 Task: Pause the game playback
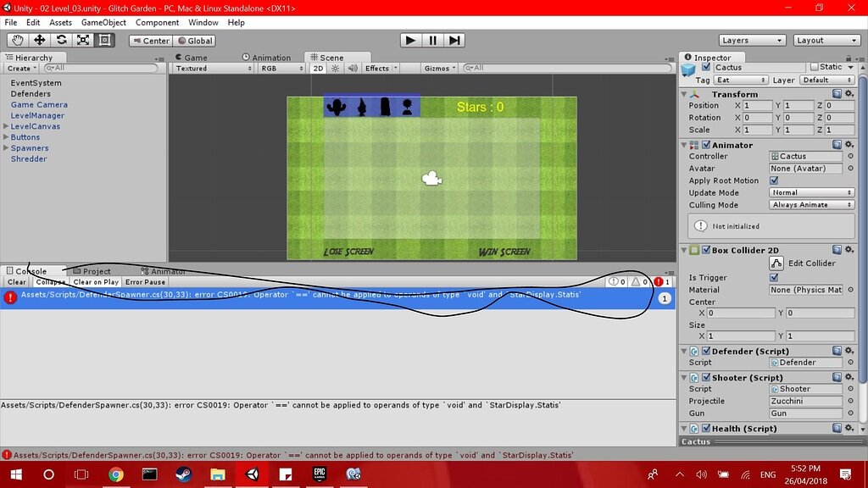pyautogui.click(x=432, y=41)
